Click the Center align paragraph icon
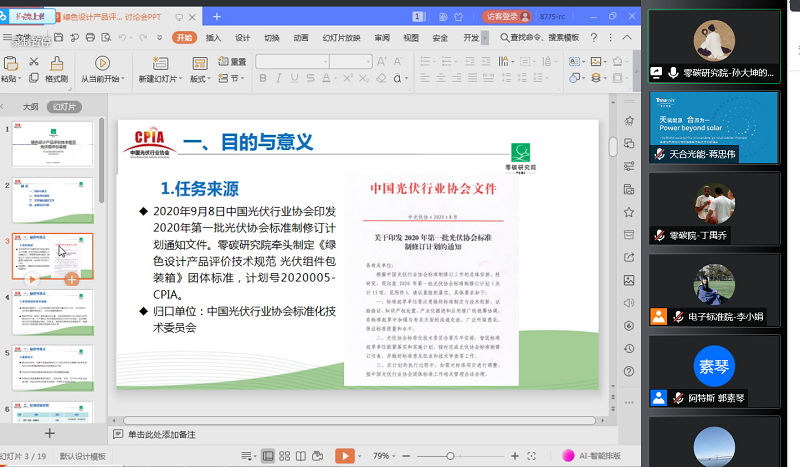The height and width of the screenshot is (467, 800). 441,78
